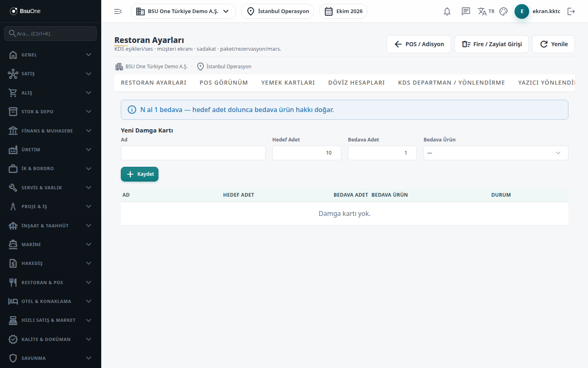Open Stok & Depo box icon

[x=13, y=112]
